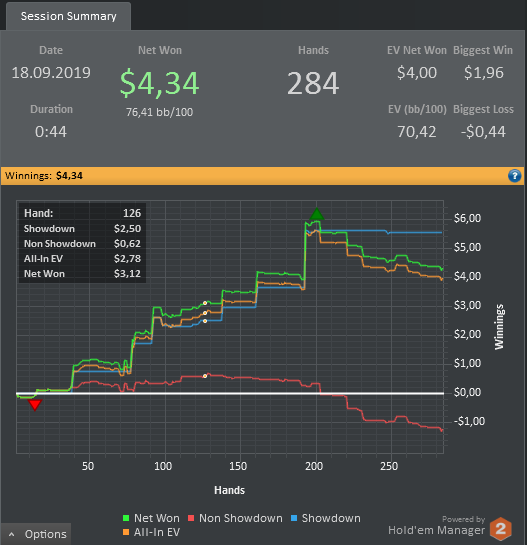Expand the Options panel

tap(36, 534)
